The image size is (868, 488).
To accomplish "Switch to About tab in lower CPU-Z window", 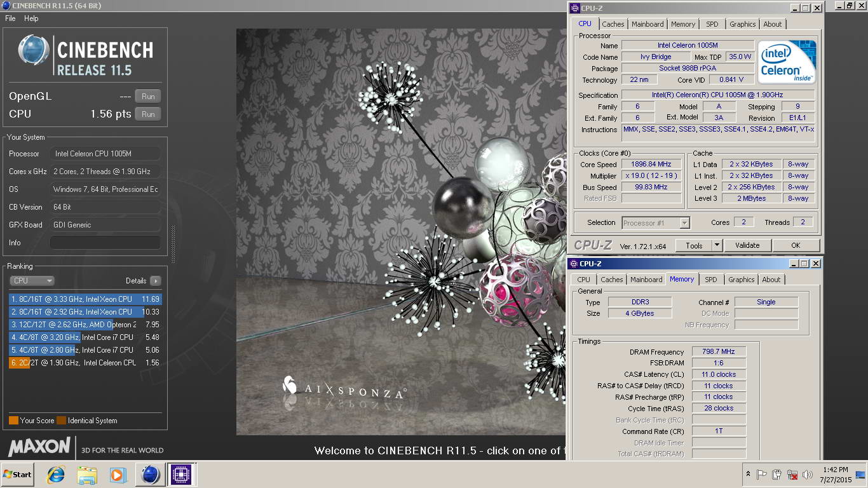I will click(x=771, y=280).
